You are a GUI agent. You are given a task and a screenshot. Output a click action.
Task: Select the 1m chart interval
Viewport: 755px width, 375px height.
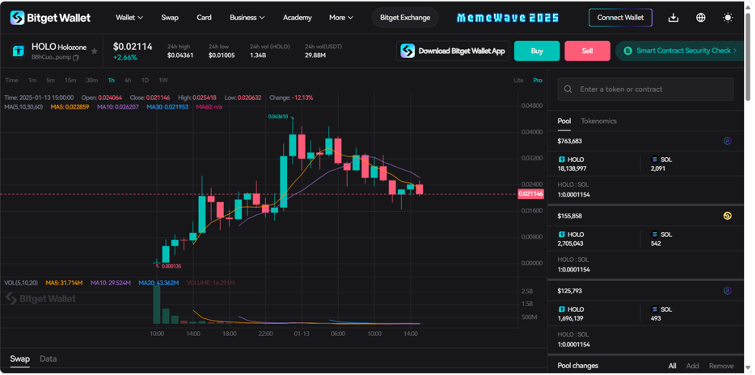(32, 80)
